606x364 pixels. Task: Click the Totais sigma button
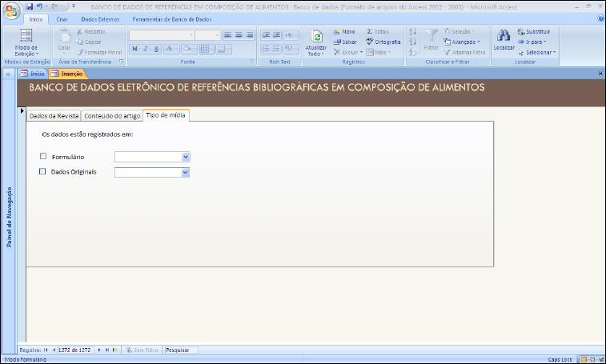click(x=378, y=32)
